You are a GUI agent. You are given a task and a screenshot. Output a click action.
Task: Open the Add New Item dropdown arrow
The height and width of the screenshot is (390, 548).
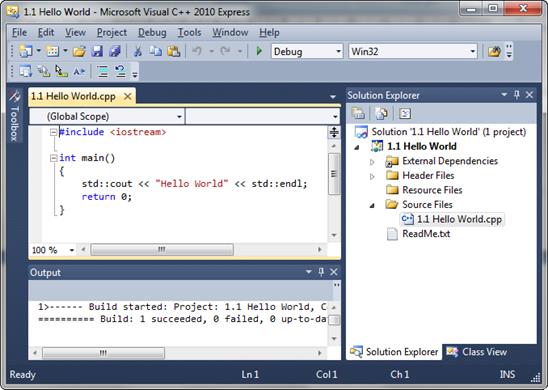tap(65, 51)
